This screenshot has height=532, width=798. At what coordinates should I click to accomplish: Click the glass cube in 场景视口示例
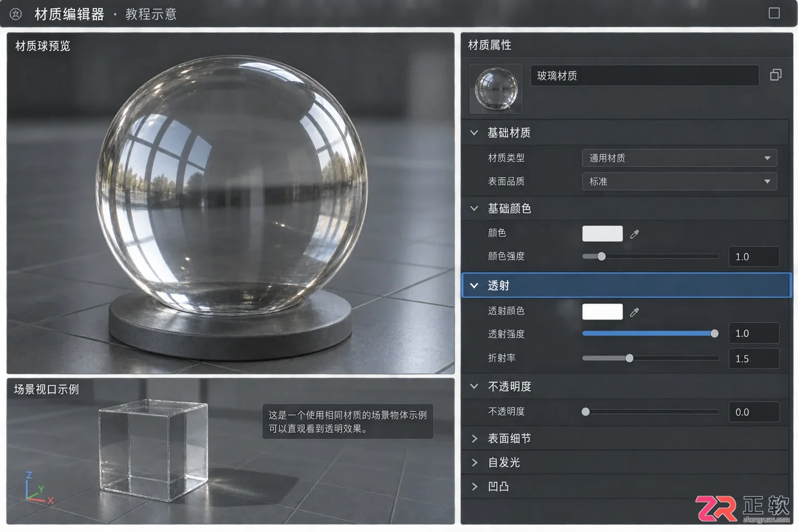click(154, 450)
